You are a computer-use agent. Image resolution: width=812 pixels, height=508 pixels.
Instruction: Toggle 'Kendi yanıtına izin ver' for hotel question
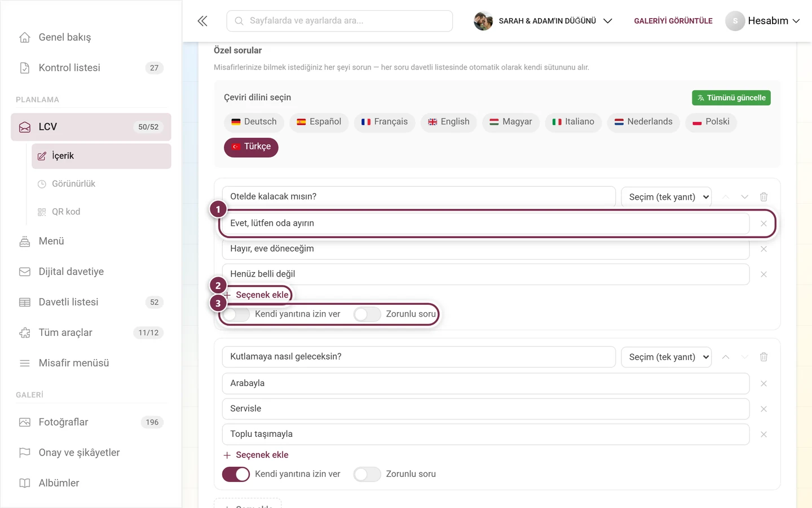click(x=236, y=314)
